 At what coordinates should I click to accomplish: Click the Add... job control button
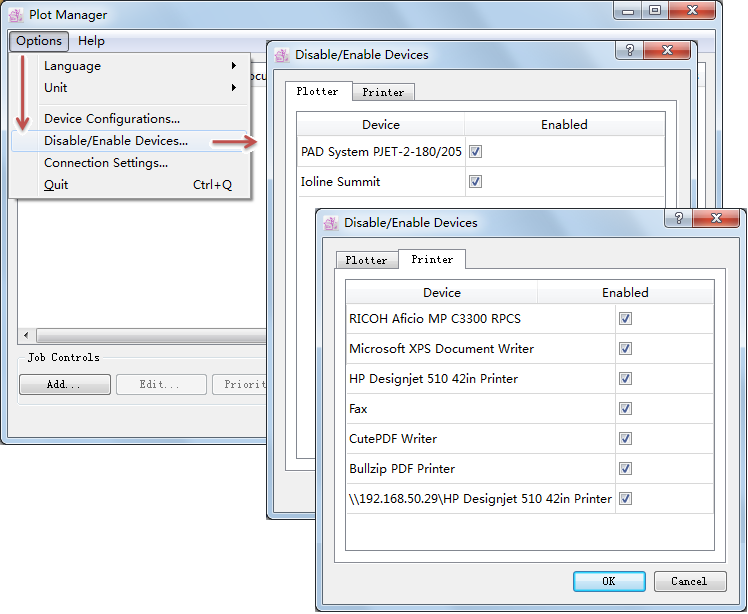[64, 385]
